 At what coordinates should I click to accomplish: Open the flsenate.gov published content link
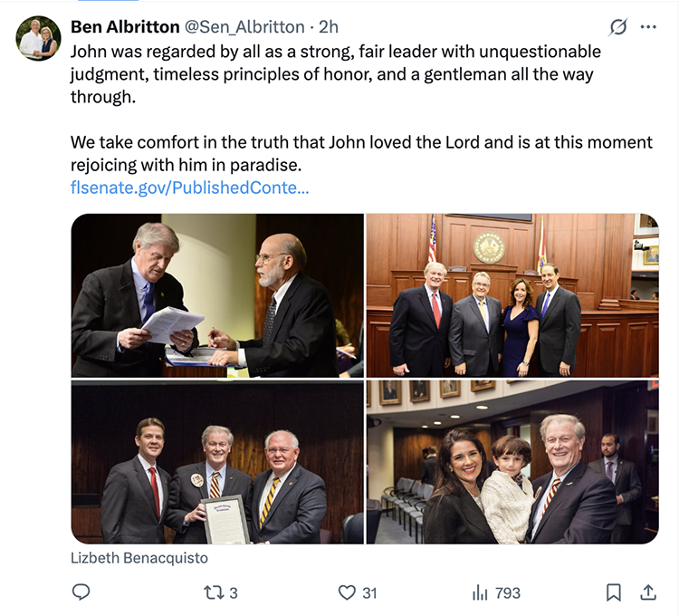tap(189, 188)
